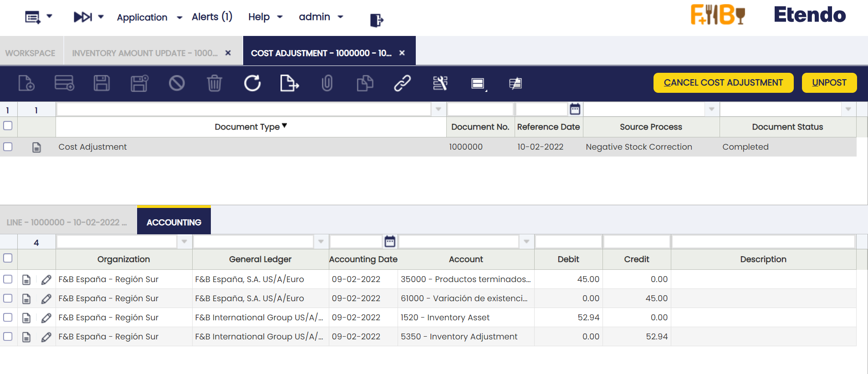Tick the Cost Adjustment row checkbox
868x374 pixels.
[x=8, y=147]
